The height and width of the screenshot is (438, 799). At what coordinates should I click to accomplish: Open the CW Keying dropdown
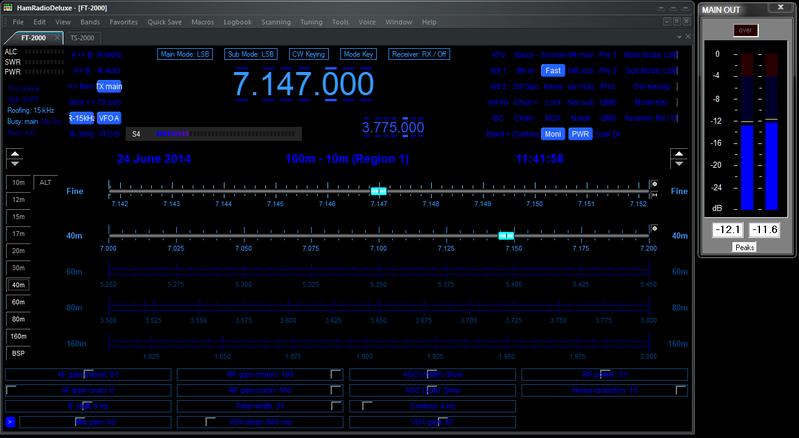[x=308, y=54]
